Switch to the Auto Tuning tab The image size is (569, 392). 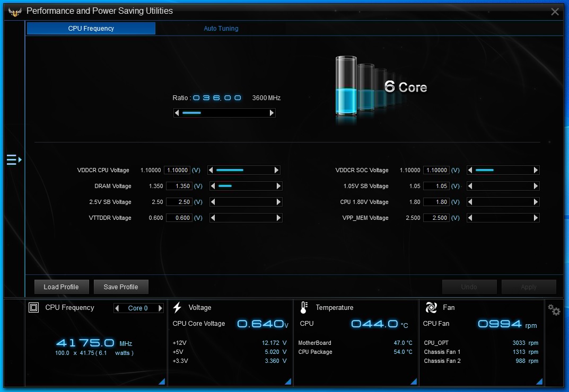coord(221,29)
